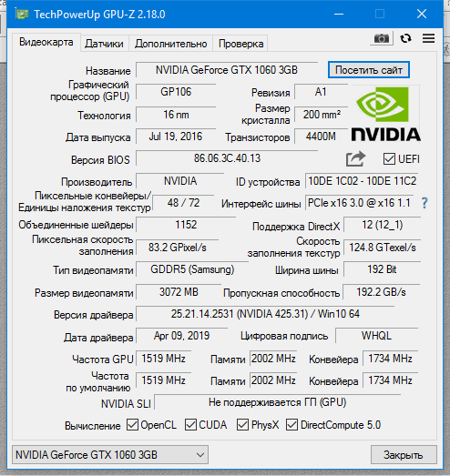Click the 16 nm technology value
The height and width of the screenshot is (476, 450).
point(176,115)
